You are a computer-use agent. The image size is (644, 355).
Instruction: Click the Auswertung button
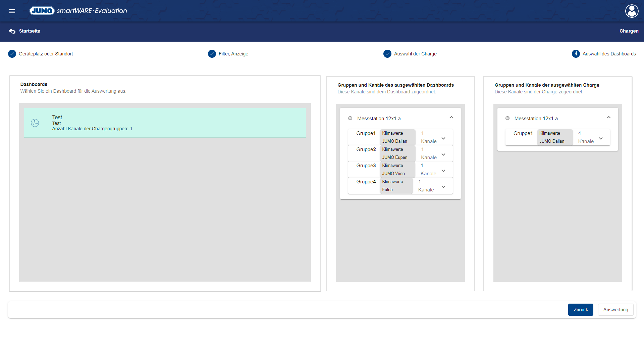coord(615,310)
